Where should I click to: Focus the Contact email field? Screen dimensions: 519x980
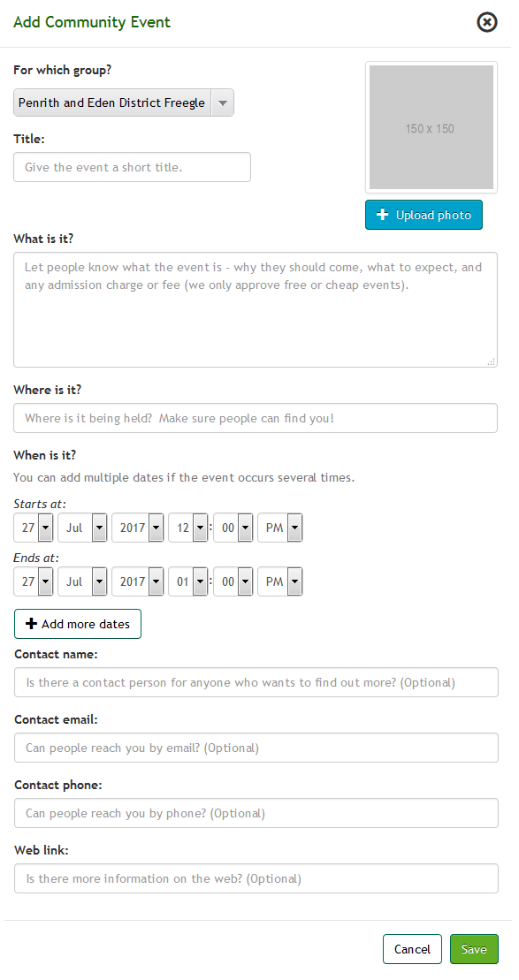(256, 748)
